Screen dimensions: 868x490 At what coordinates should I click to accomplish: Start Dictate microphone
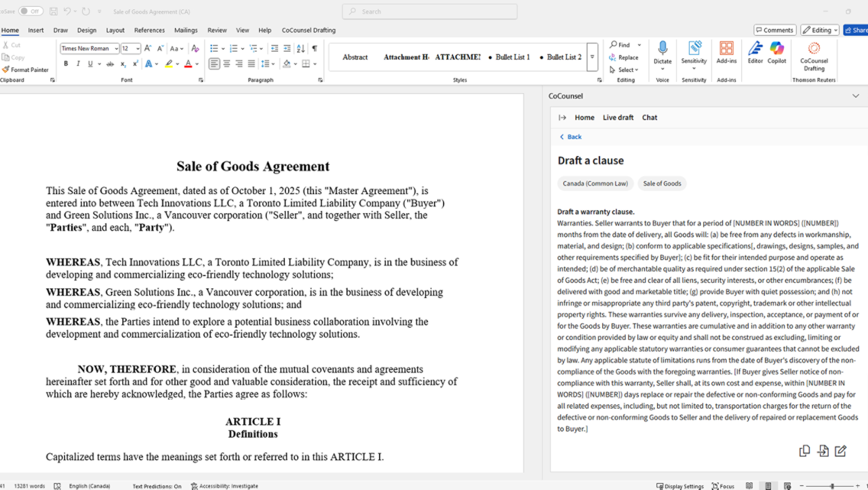[x=663, y=52]
